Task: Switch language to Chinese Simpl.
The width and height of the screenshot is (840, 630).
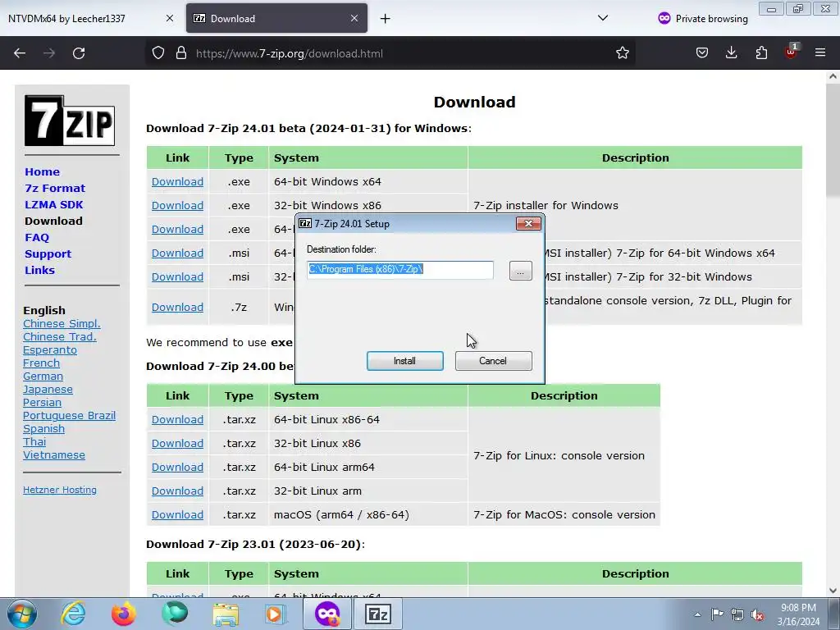Action: (x=62, y=323)
